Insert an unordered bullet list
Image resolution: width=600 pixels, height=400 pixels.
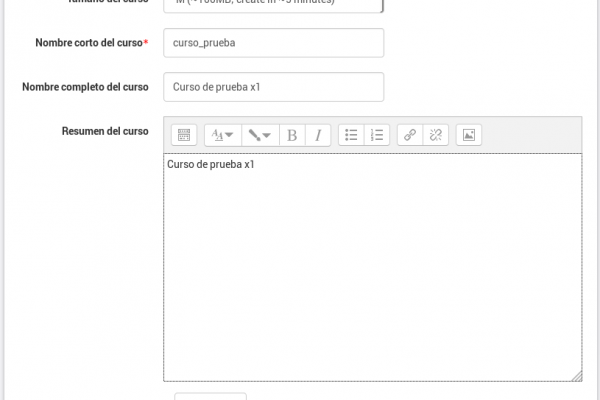(351, 135)
